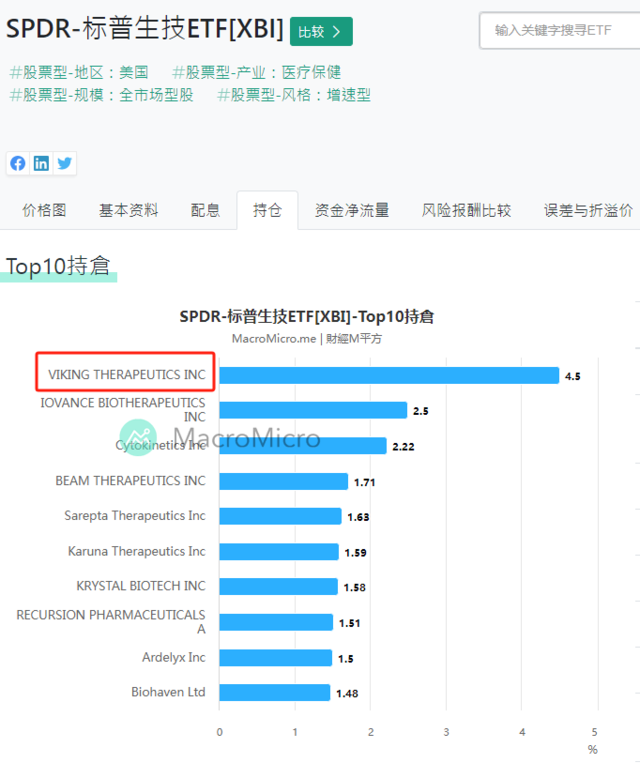Click the 2.22 value label

[x=403, y=447]
